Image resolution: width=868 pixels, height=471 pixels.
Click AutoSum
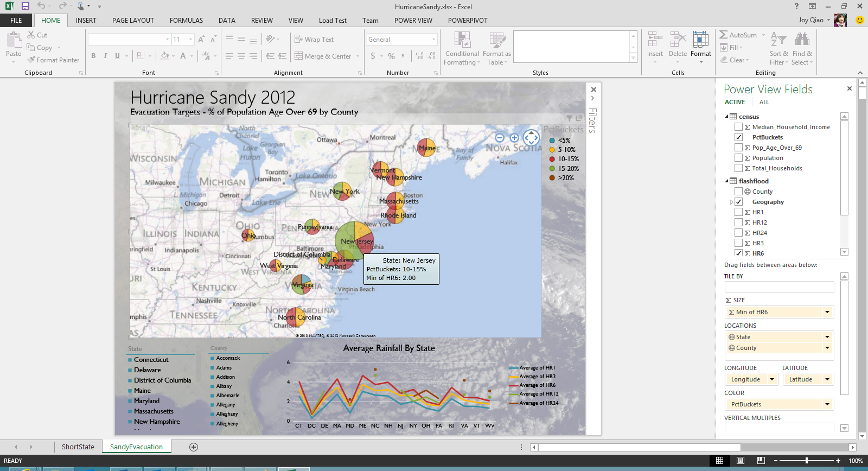[742, 35]
